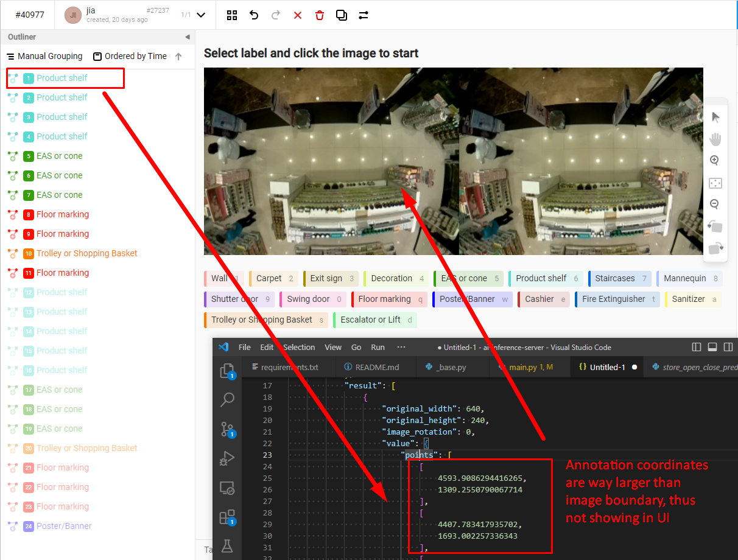Select region 8 Floor marking
Viewport: 738px width, 560px height.
click(97, 214)
